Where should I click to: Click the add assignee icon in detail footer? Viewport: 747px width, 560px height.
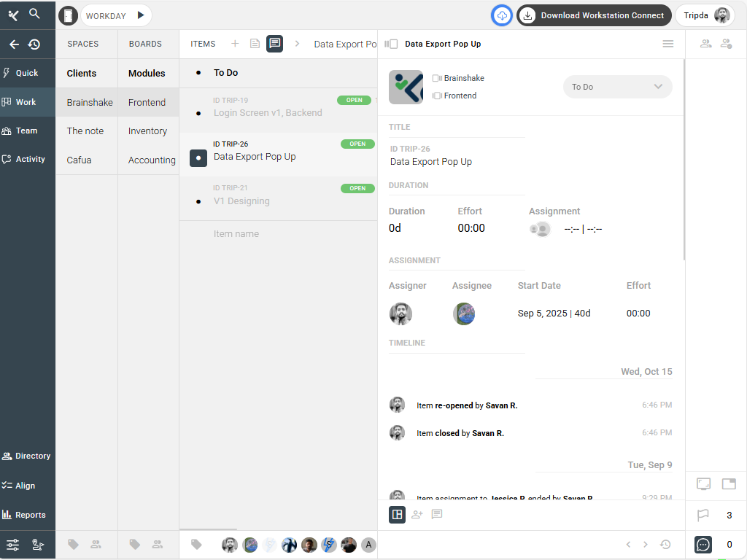(x=417, y=515)
